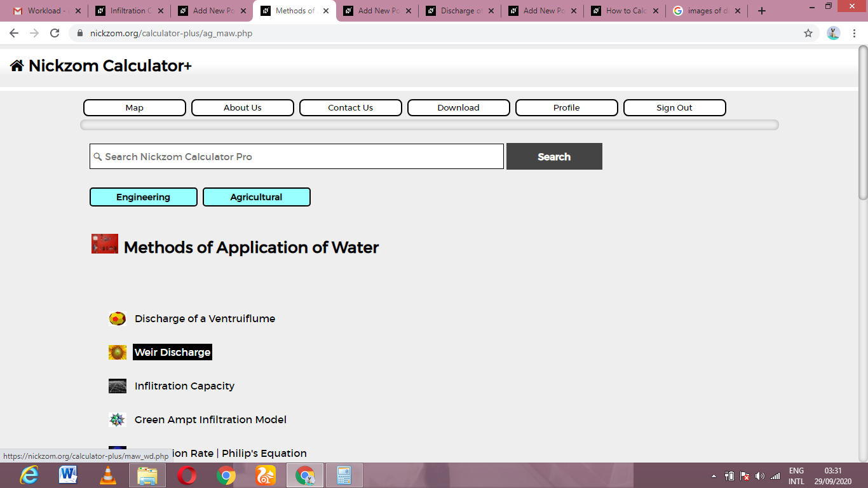The height and width of the screenshot is (488, 868).
Task: Open File Explorer from the taskbar
Action: 147,475
